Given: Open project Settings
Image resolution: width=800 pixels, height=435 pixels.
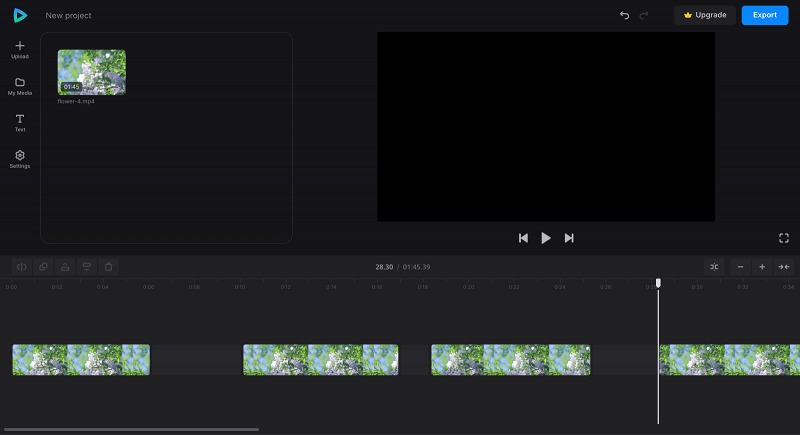Looking at the screenshot, I should click(20, 159).
